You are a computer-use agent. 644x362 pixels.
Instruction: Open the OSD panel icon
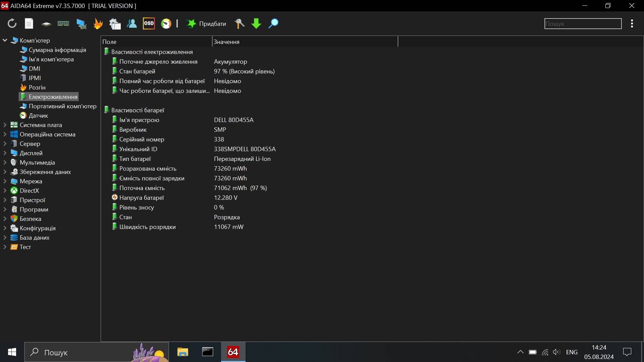tap(149, 23)
